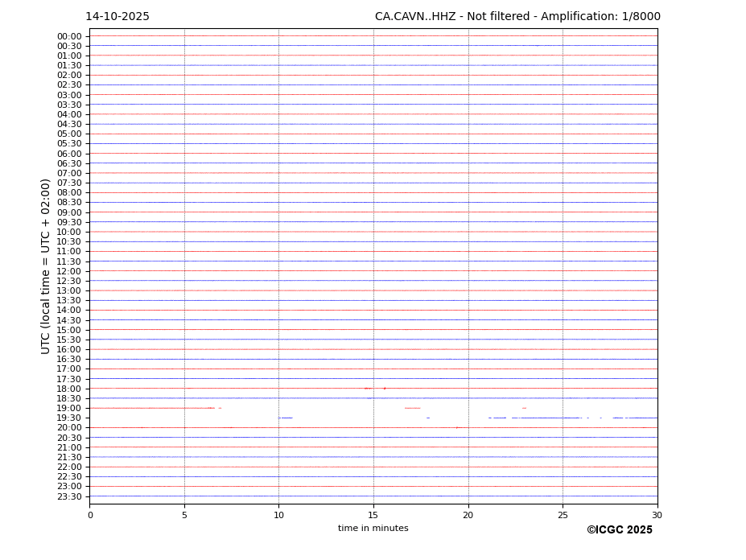Viewport: 746px width, 560px height.
Task: Click the x-axis tick label 5
Action: [184, 516]
